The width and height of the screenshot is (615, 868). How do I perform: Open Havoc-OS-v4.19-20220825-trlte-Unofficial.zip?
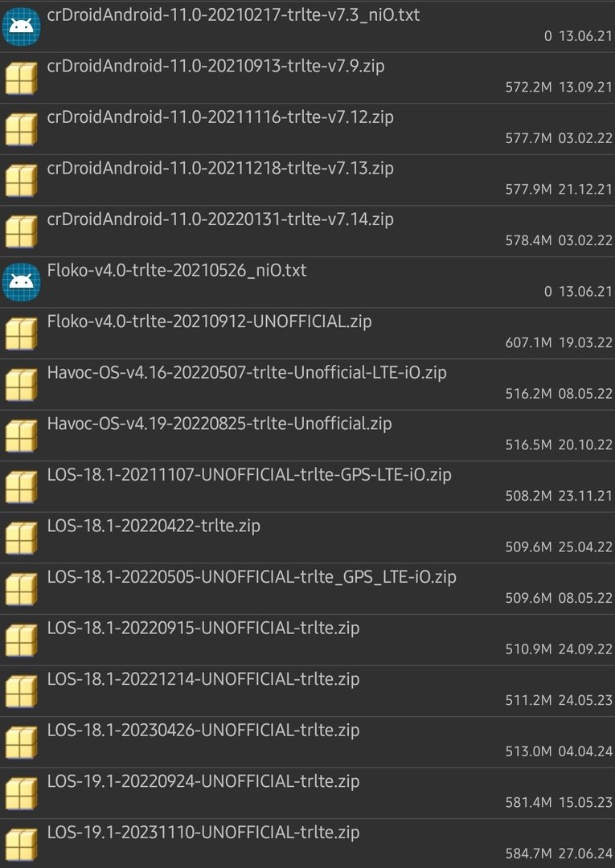pos(307,436)
